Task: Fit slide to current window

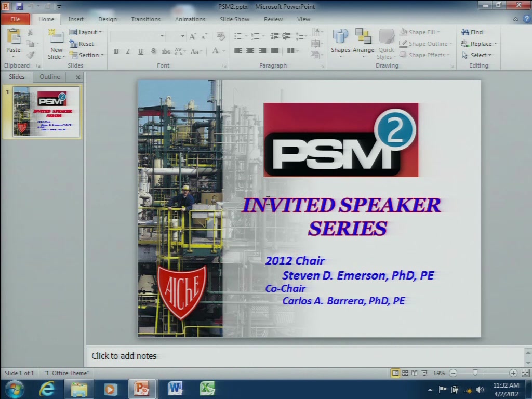Action: pyautogui.click(x=526, y=373)
